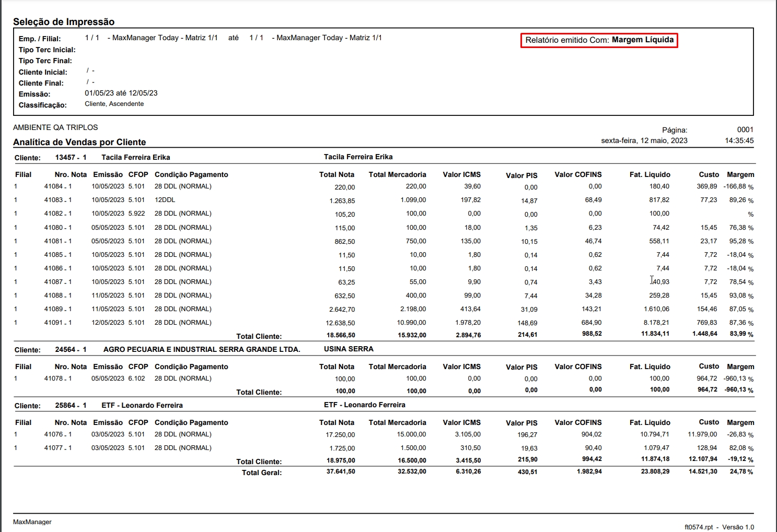
Task: Click payment condition '12DDL'
Action: click(165, 200)
